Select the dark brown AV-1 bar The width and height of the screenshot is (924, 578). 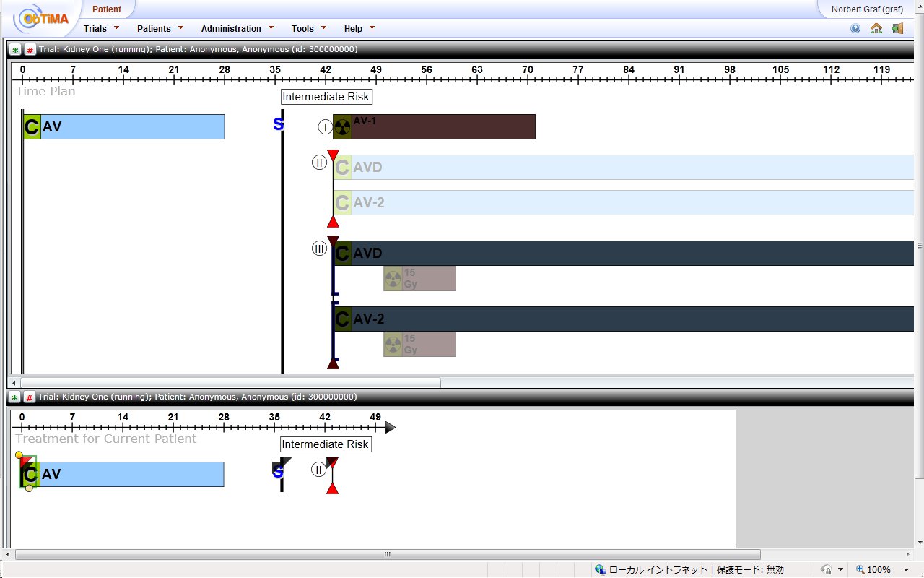point(434,127)
